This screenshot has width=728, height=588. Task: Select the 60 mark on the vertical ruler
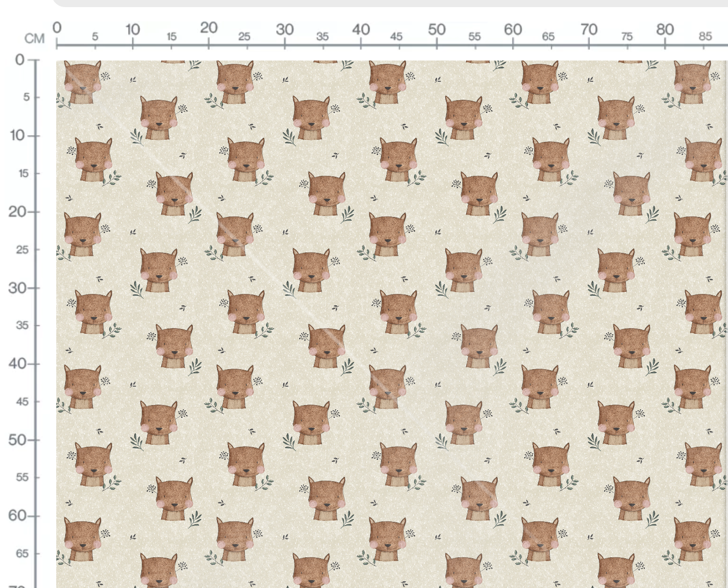(x=17, y=515)
